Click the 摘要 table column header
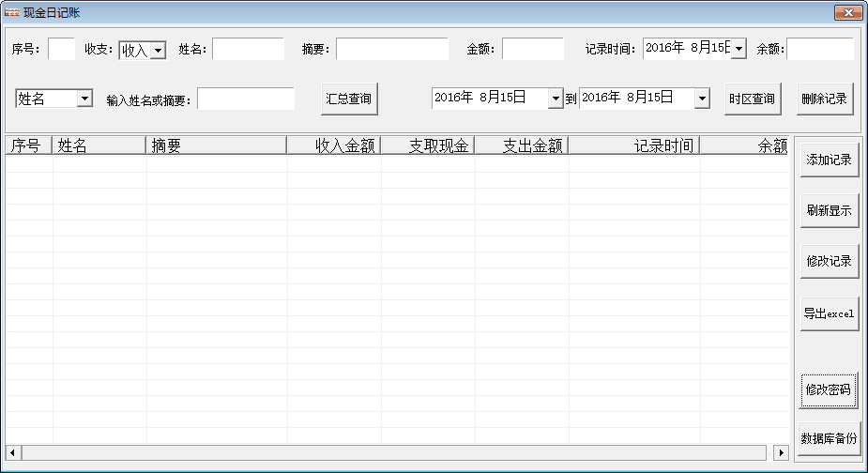868x473 pixels. [x=217, y=145]
